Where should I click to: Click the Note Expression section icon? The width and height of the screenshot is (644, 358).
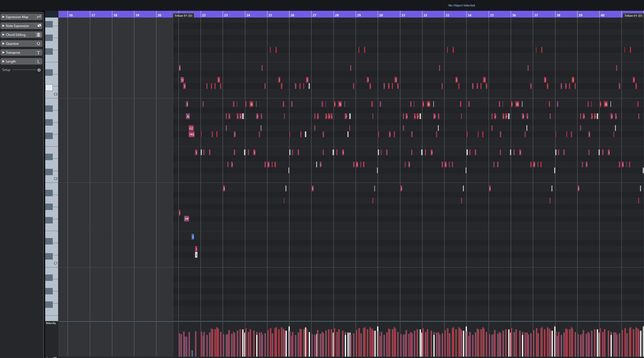tap(39, 26)
